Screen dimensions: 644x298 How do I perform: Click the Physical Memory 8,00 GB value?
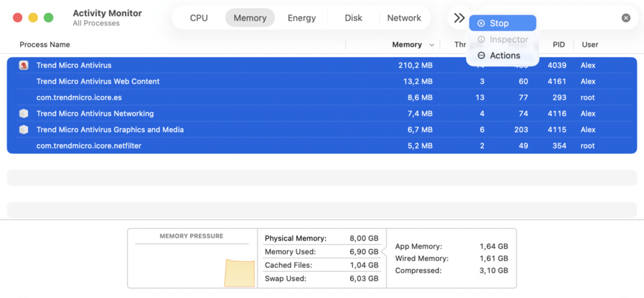click(364, 238)
